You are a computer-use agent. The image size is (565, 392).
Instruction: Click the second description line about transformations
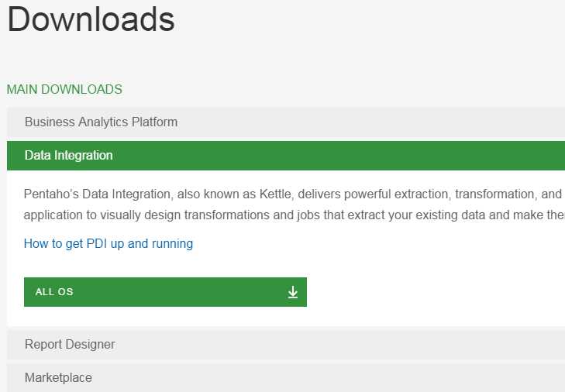point(294,215)
